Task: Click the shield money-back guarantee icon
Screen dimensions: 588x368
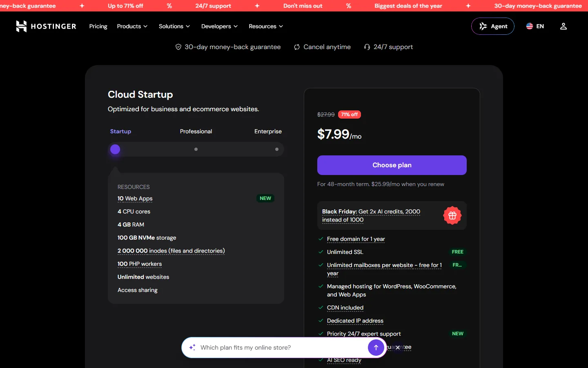Action: (x=178, y=47)
